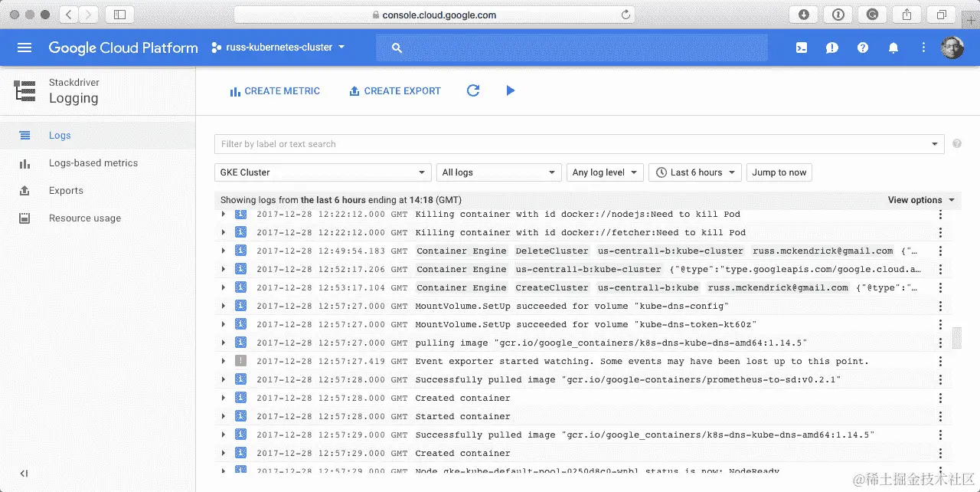
Task: Click the filter help question icon
Action: click(x=957, y=144)
